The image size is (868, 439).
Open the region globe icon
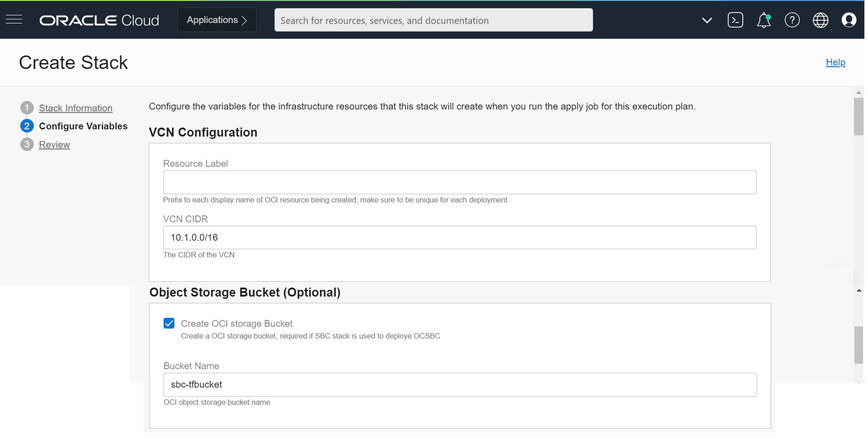click(x=821, y=20)
